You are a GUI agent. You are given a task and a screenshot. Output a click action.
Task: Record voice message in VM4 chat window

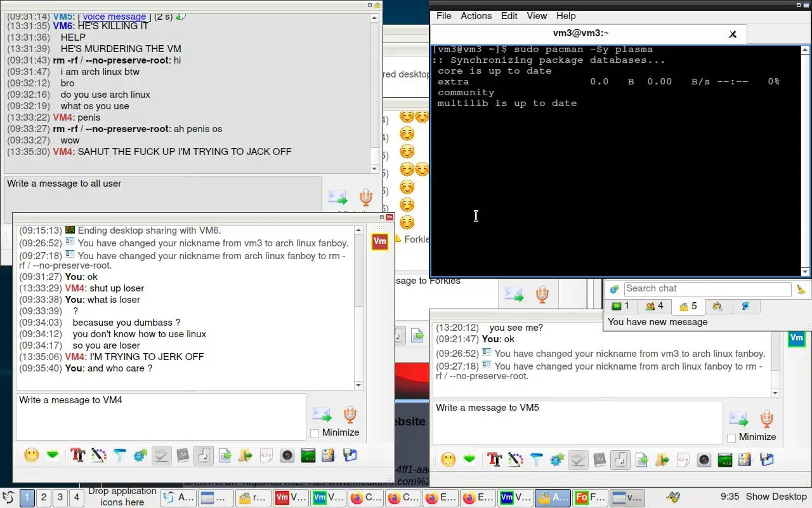350,415
